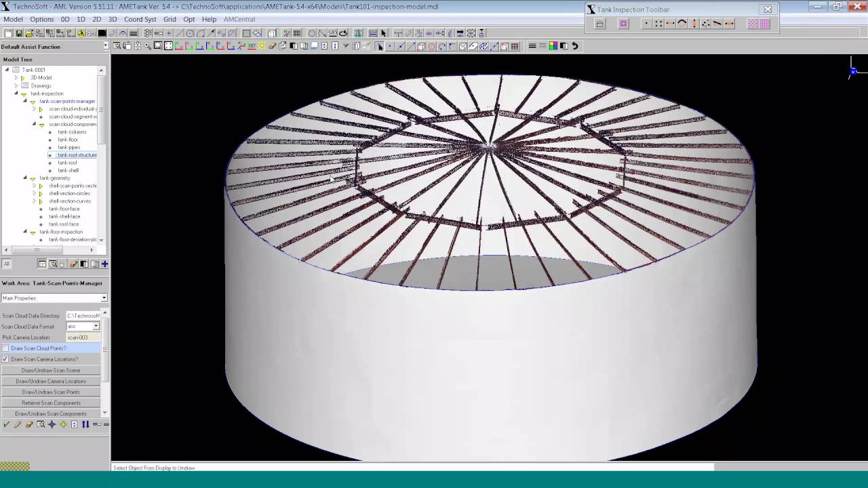868x488 pixels.
Task: Select tank-roof-structure in model tree
Action: 77,155
